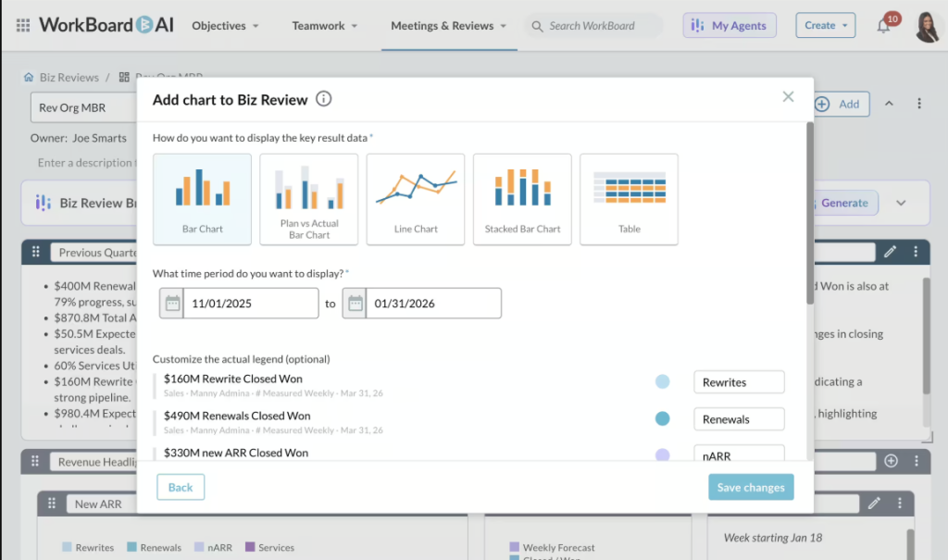
Task: Change the Renewals legend color swatch
Action: coord(663,418)
